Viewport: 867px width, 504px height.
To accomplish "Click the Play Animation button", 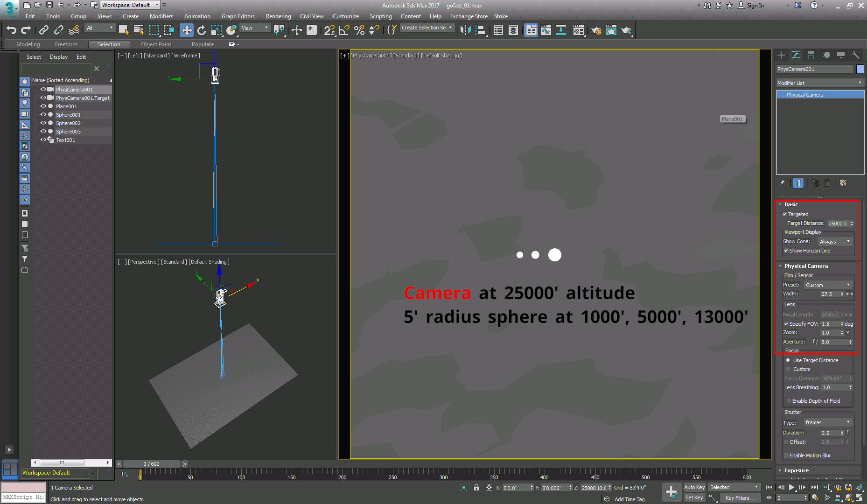I will click(x=791, y=487).
